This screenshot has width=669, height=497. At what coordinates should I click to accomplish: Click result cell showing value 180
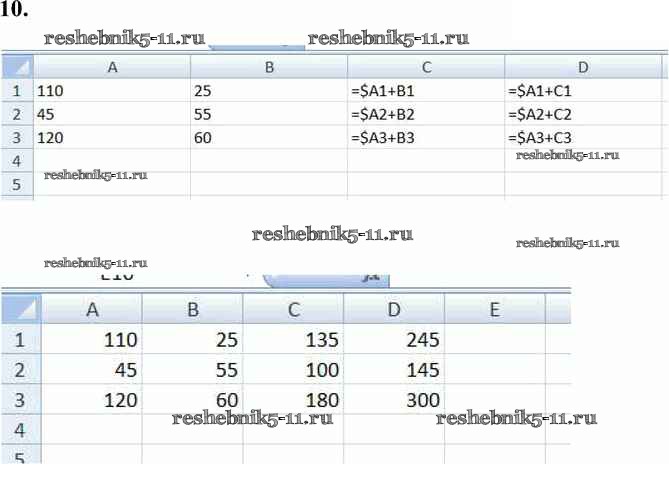[293, 400]
